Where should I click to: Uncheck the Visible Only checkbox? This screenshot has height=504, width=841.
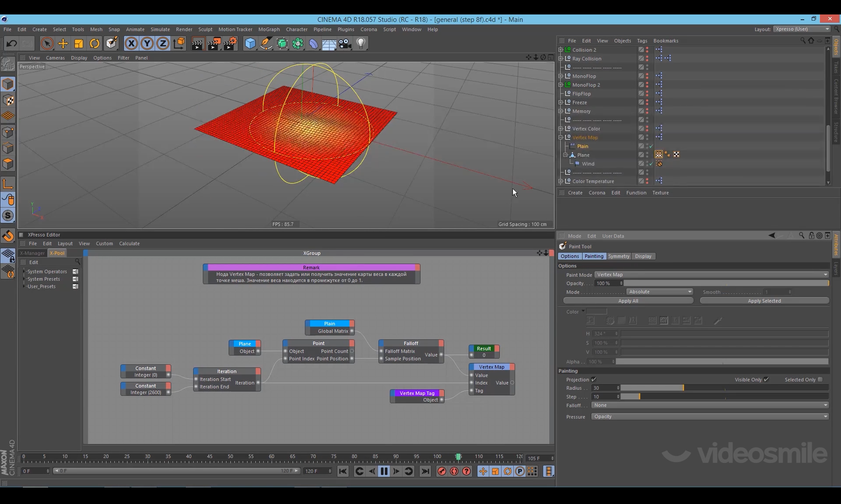click(766, 380)
